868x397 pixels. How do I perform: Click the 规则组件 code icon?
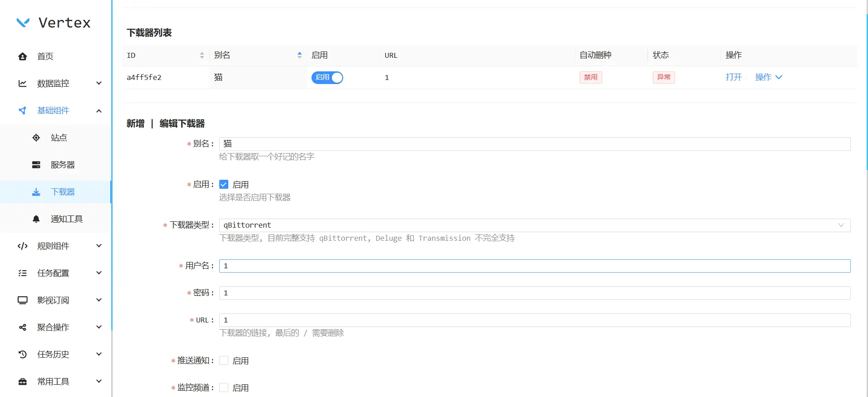tap(23, 246)
